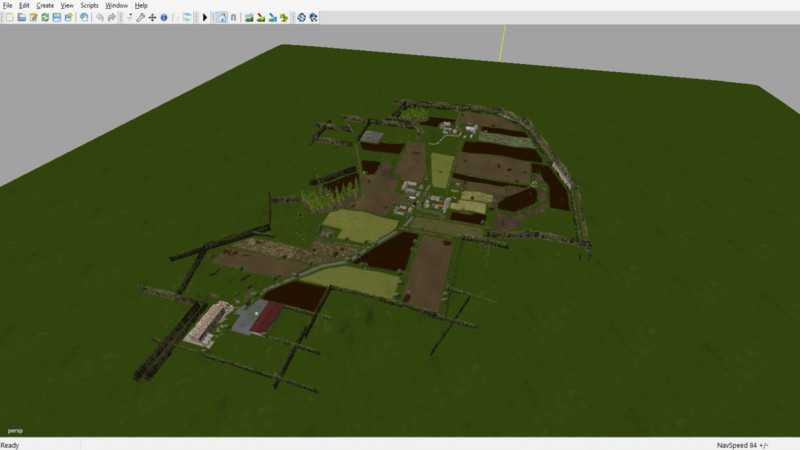Expand the Window menu
This screenshot has height=450, width=800.
pos(117,5)
